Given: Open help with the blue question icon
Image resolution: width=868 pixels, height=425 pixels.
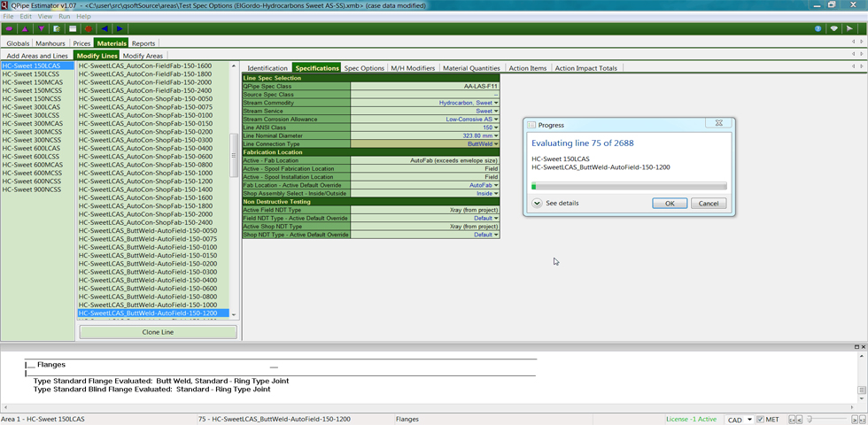Looking at the screenshot, I should pyautogui.click(x=818, y=28).
